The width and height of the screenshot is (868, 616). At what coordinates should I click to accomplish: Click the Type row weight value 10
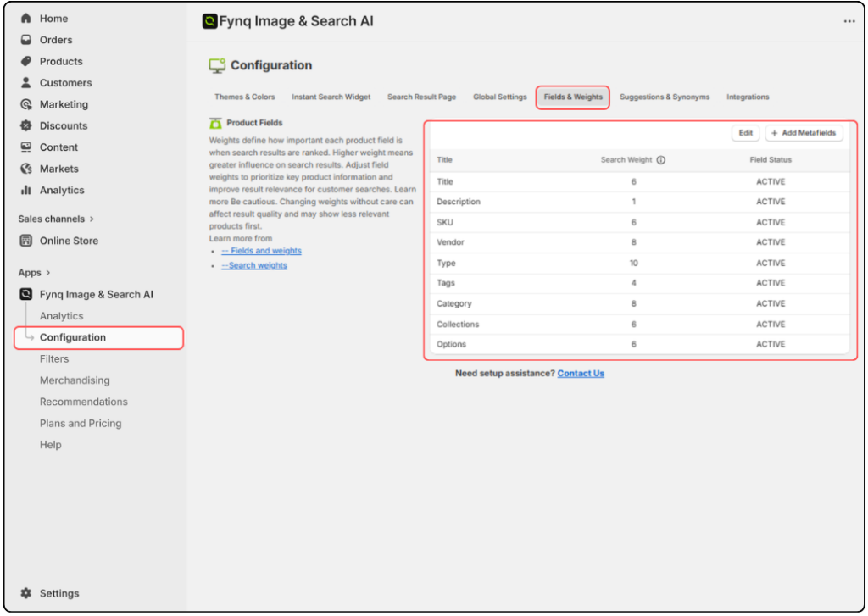(x=633, y=264)
